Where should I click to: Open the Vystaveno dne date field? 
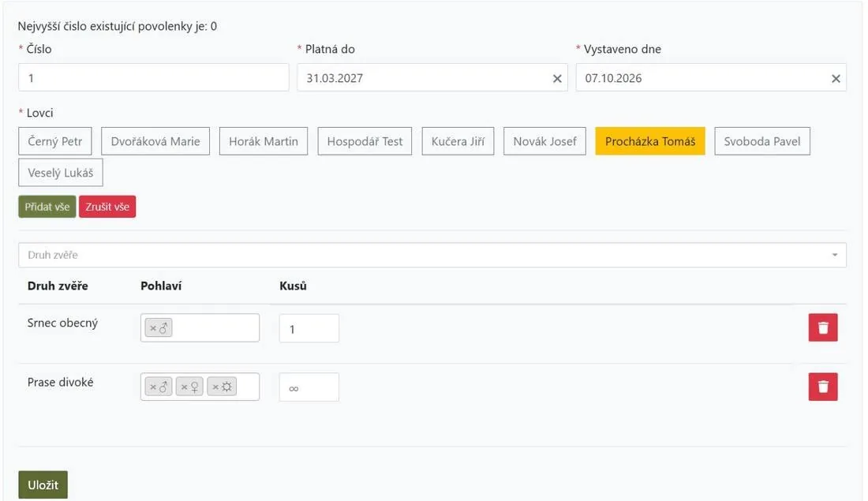[711, 77]
